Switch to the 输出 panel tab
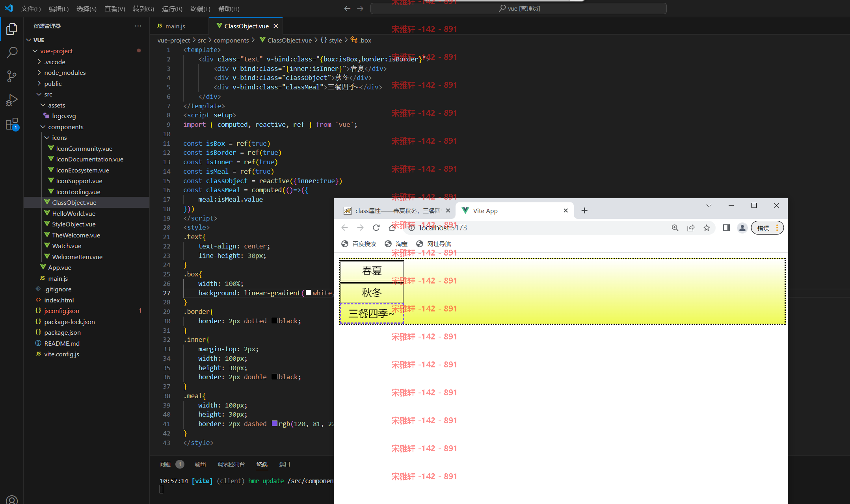This screenshot has height=504, width=850. tap(200, 464)
